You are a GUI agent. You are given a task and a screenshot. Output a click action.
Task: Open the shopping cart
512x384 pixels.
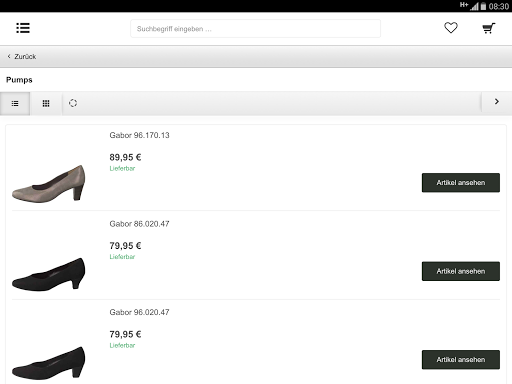[x=489, y=28]
